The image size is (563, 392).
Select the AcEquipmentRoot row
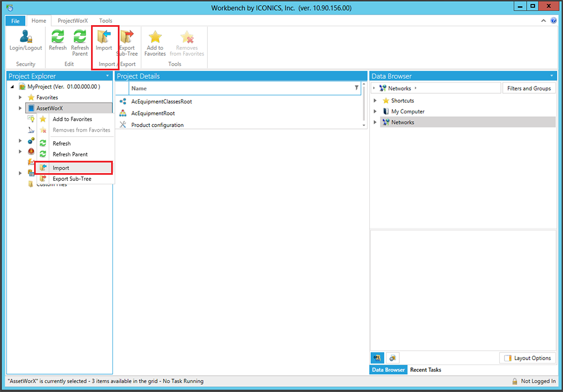[152, 113]
